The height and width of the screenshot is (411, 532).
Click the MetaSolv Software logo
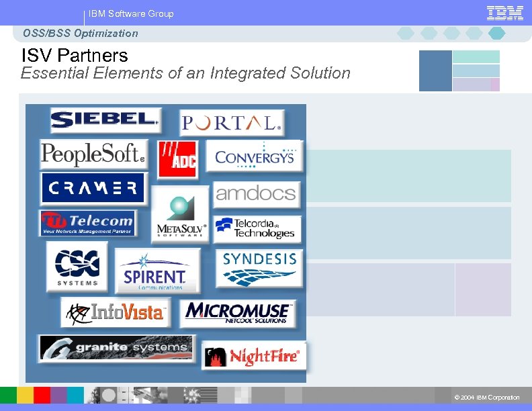tap(180, 214)
